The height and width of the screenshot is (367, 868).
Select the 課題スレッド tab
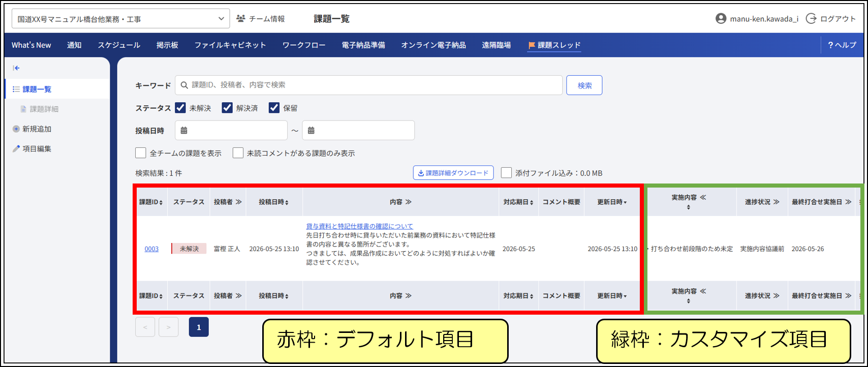coord(554,45)
